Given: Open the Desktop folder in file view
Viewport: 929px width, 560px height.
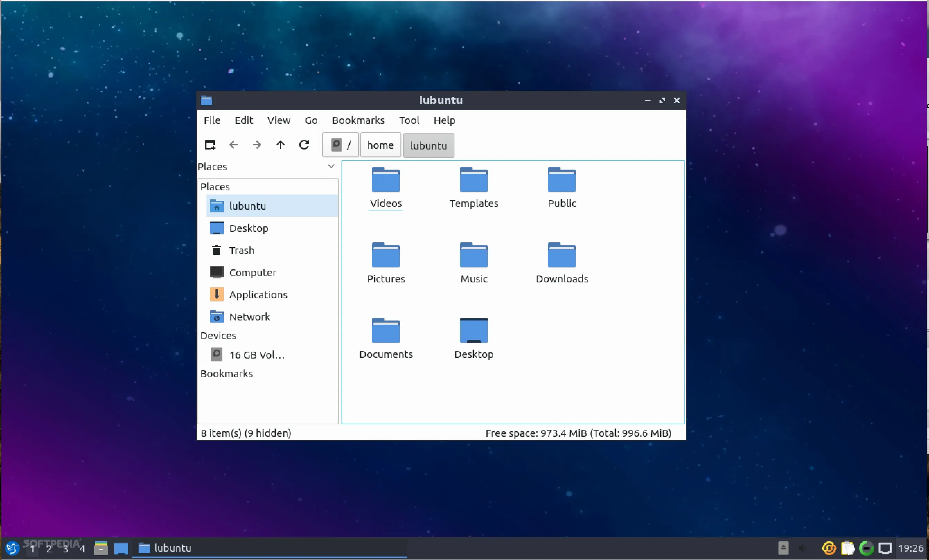Looking at the screenshot, I should (x=474, y=338).
